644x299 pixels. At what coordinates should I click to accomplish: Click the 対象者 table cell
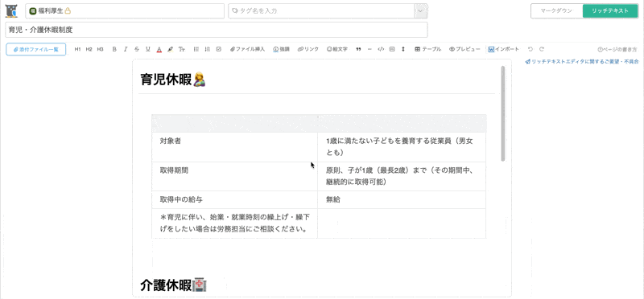pos(234,147)
